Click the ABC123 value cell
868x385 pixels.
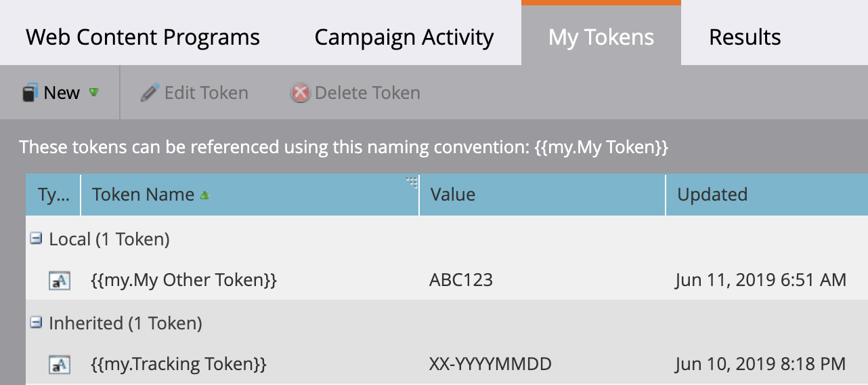461,280
